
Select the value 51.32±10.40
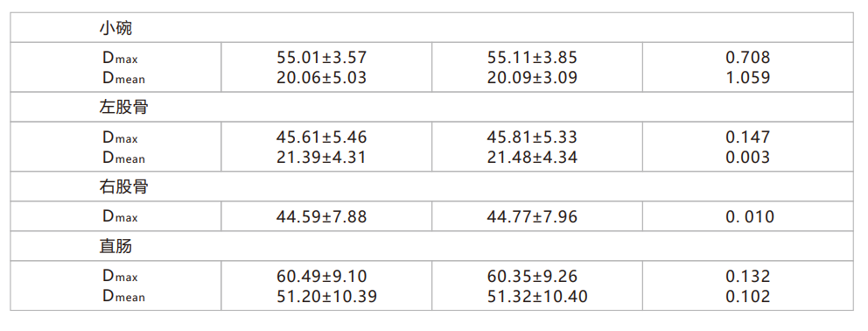point(537,297)
